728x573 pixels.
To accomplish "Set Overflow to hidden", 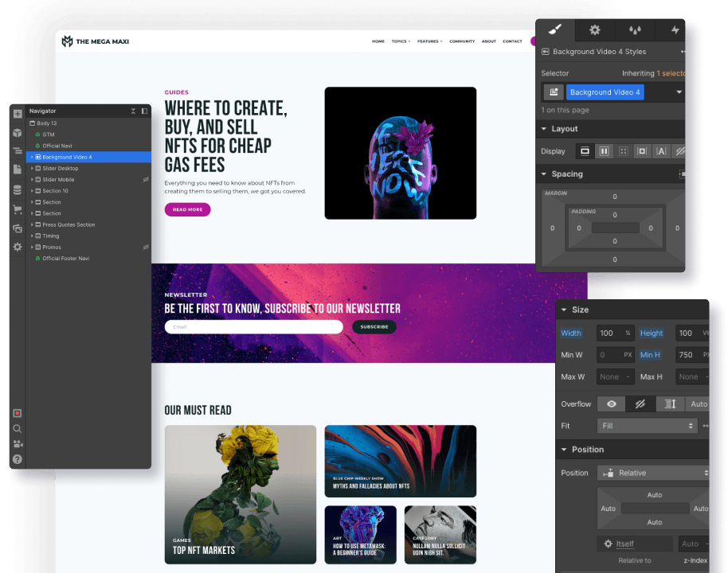I will tap(640, 403).
